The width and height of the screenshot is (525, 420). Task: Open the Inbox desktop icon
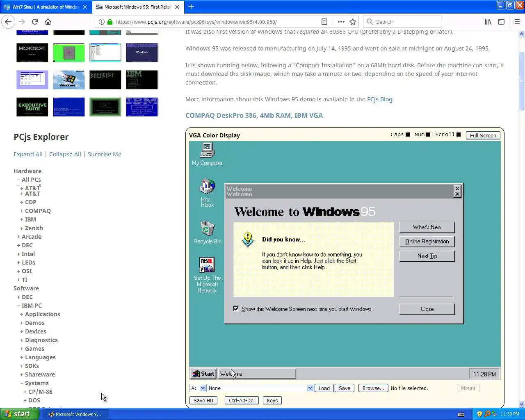click(207, 193)
